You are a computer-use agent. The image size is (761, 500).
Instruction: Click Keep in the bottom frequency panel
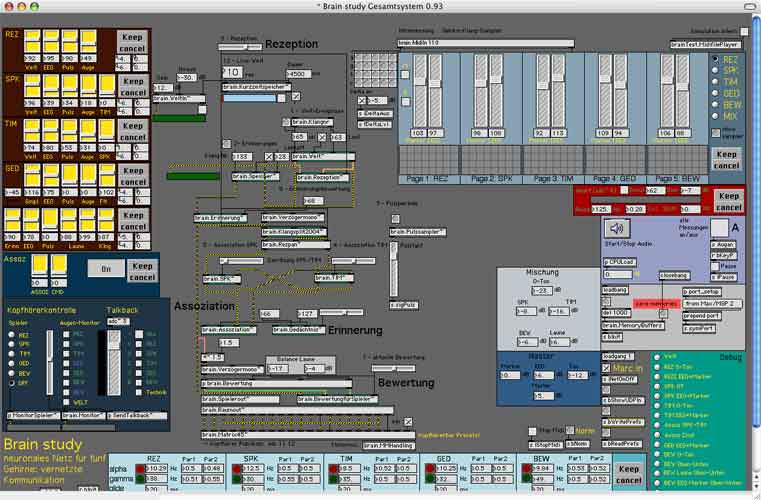click(x=629, y=469)
